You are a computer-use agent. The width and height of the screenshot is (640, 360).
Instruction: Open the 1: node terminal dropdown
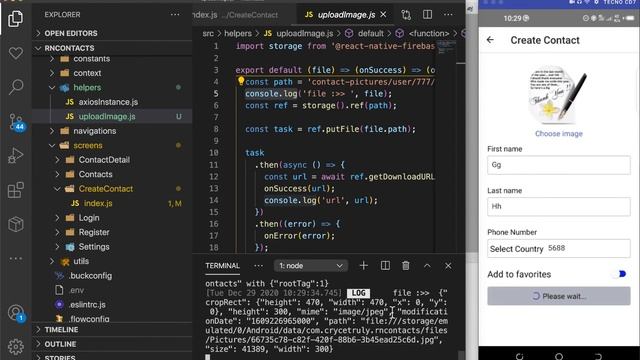pos(311,266)
